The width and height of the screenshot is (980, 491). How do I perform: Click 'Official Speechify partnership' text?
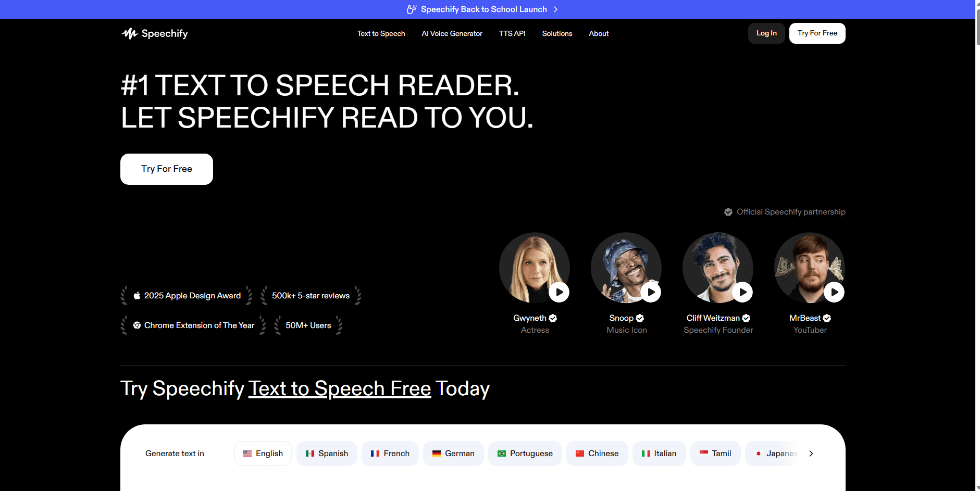pyautogui.click(x=791, y=212)
